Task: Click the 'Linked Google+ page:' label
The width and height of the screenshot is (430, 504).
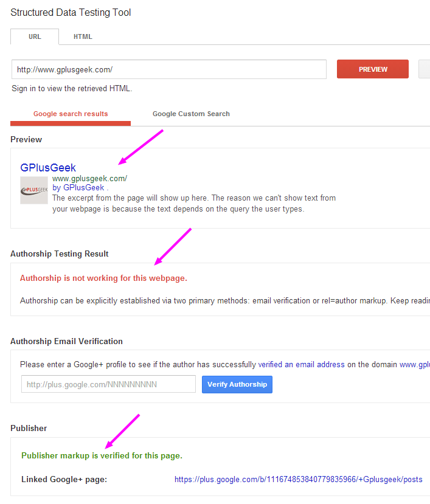Action: [x=64, y=479]
